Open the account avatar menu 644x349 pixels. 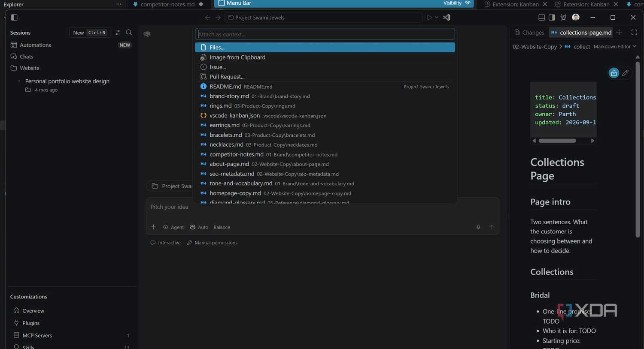coord(576,17)
